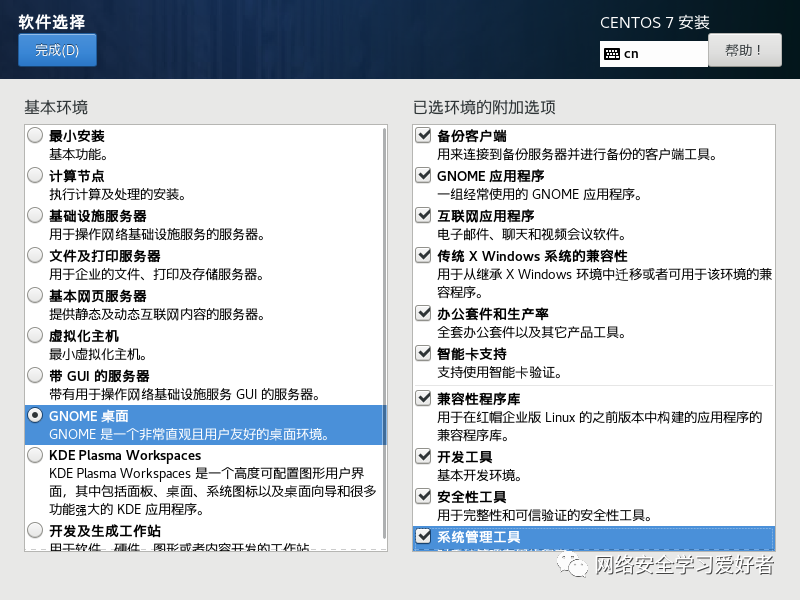Viewport: 800px width, 600px height.
Task: Click description 全套办公套件以及其它产品工具。
Action: [x=532, y=332]
